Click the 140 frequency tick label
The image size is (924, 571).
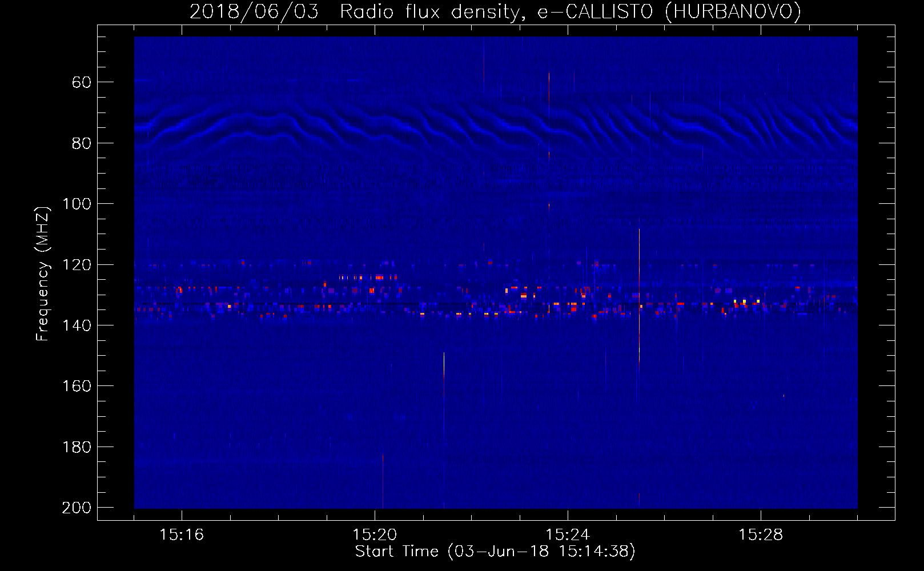pyautogui.click(x=77, y=325)
